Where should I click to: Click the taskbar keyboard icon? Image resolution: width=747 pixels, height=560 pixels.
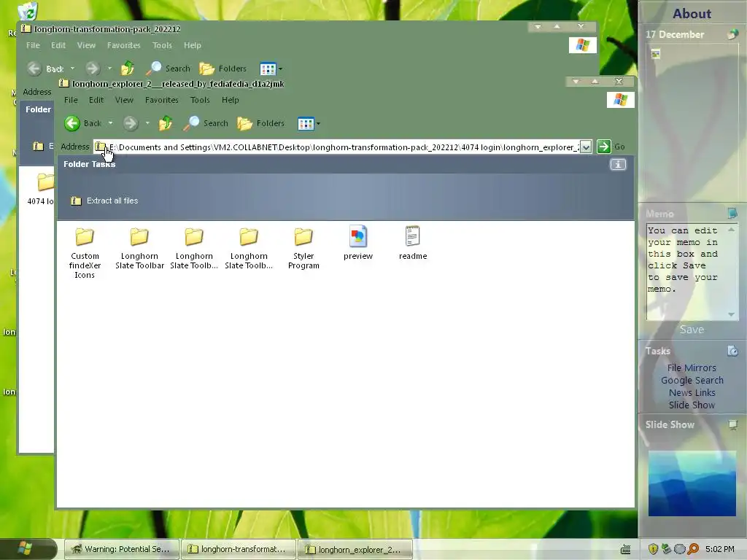(625, 550)
